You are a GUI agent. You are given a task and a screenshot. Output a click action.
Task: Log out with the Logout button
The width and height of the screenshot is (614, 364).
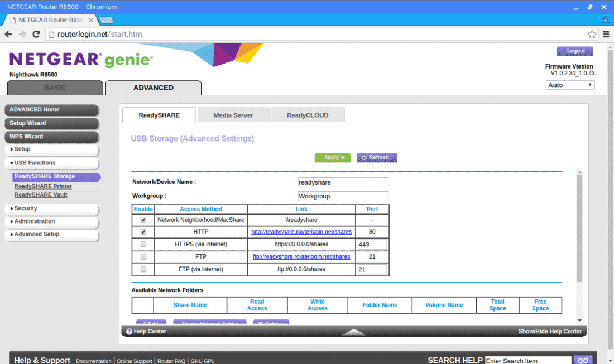(x=575, y=51)
